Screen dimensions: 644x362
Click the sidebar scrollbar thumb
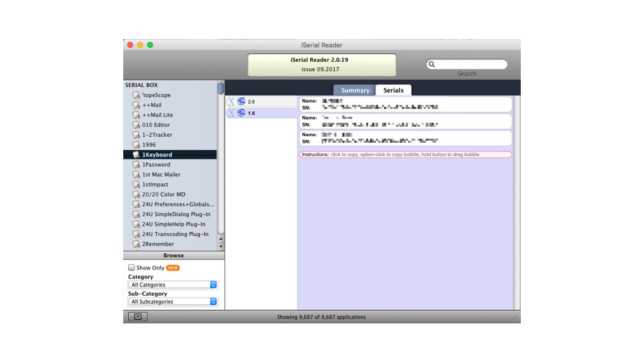coord(221,88)
